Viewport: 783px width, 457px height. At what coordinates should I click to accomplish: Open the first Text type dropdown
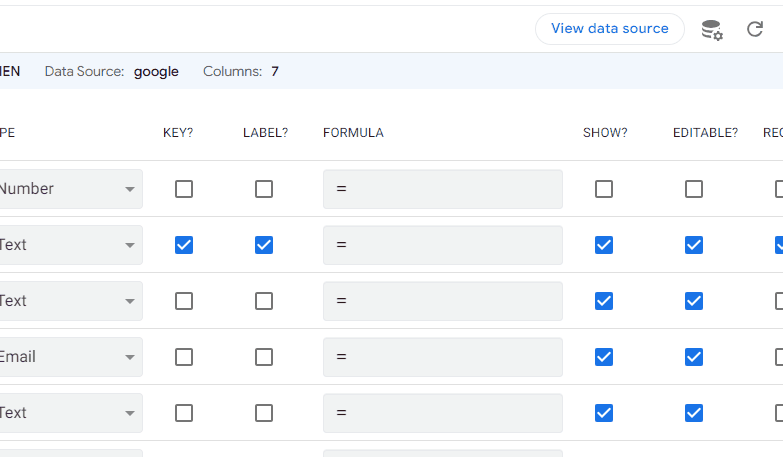[x=70, y=245]
